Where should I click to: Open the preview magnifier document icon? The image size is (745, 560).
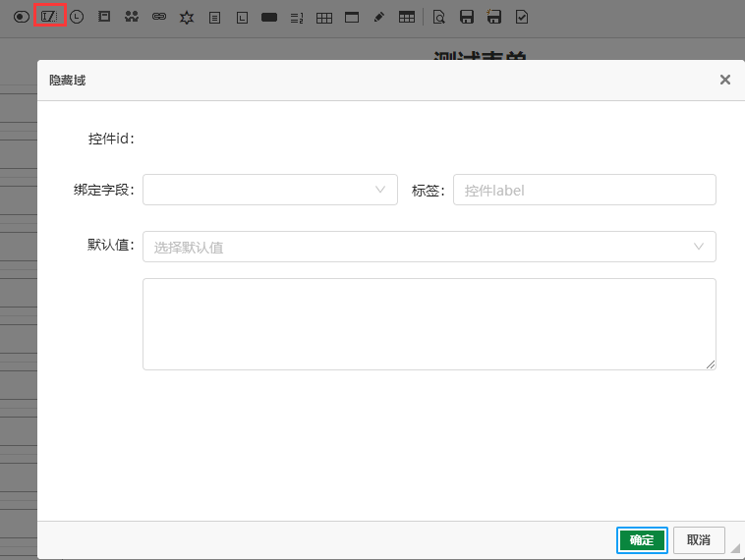(x=439, y=18)
